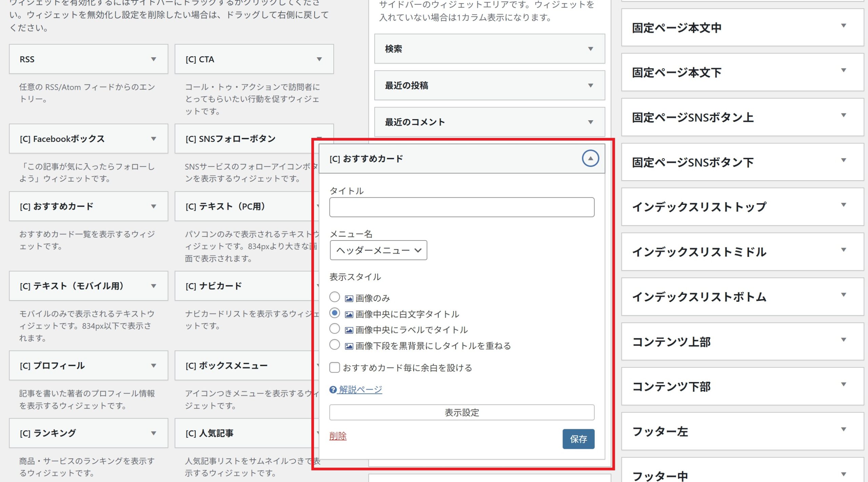Expand the [C] CTA widget arrow
The image size is (868, 482).
[319, 59]
